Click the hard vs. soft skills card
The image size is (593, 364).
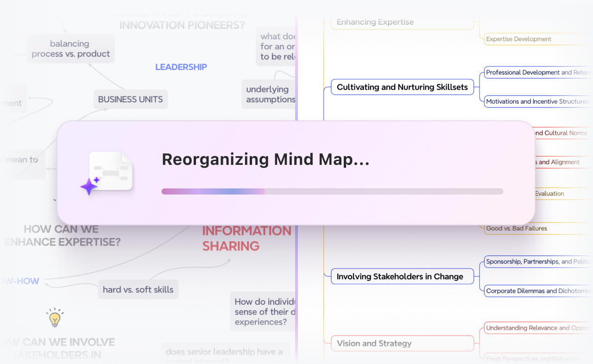coord(138,289)
